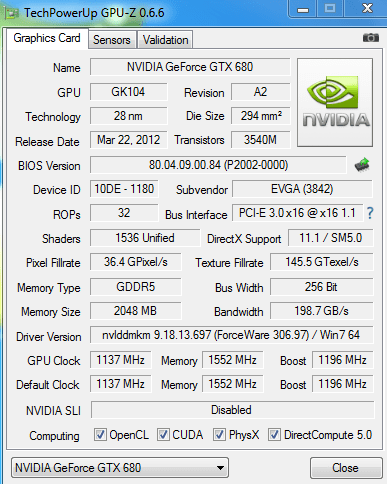Click the GPU-Z title bar app icon
Screen dimensions: 387x484
[x=12, y=13]
